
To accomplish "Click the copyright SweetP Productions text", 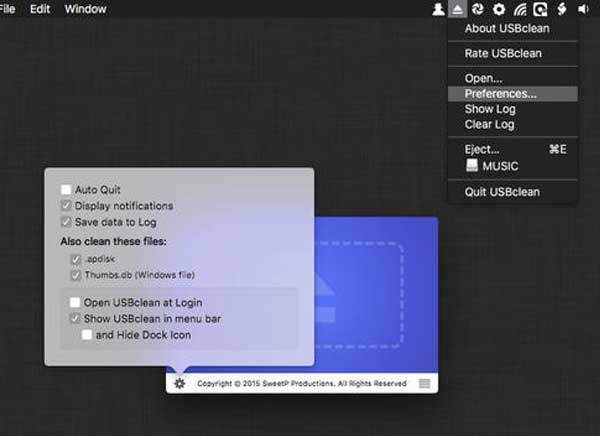I will pyautogui.click(x=302, y=383).
